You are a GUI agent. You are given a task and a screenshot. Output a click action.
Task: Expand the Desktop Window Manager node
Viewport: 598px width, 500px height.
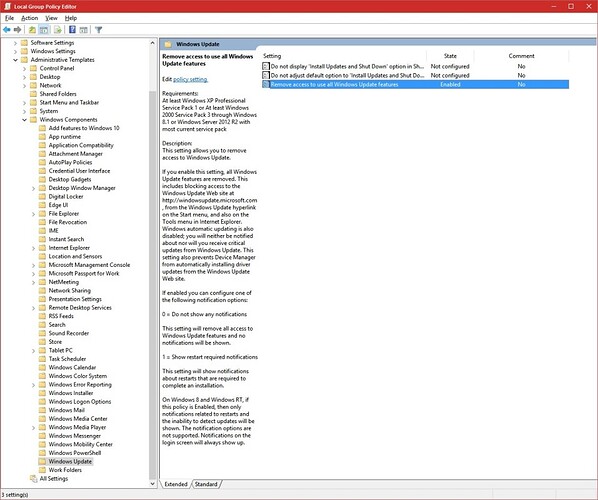point(33,188)
